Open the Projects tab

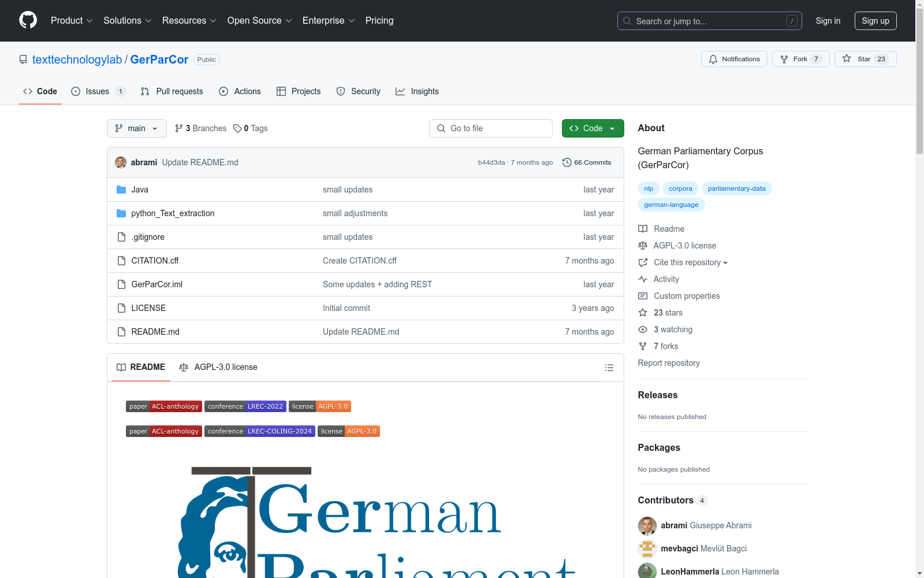click(299, 91)
